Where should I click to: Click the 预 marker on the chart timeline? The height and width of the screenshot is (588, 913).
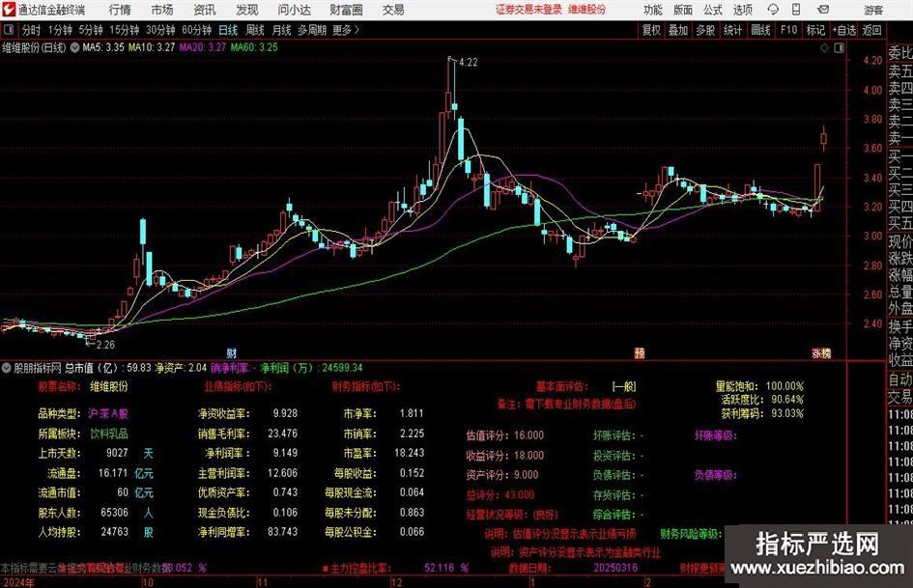point(640,352)
